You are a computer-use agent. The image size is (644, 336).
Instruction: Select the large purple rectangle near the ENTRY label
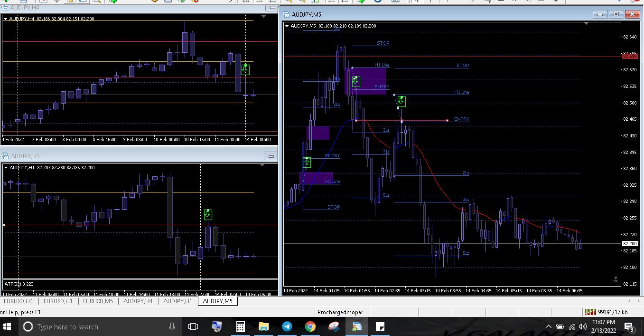(x=365, y=81)
